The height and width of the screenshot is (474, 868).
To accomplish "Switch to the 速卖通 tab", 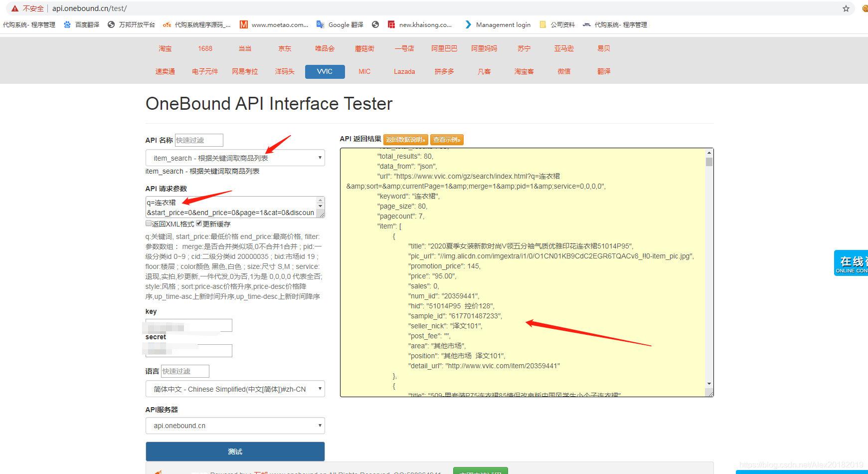I will click(x=165, y=71).
